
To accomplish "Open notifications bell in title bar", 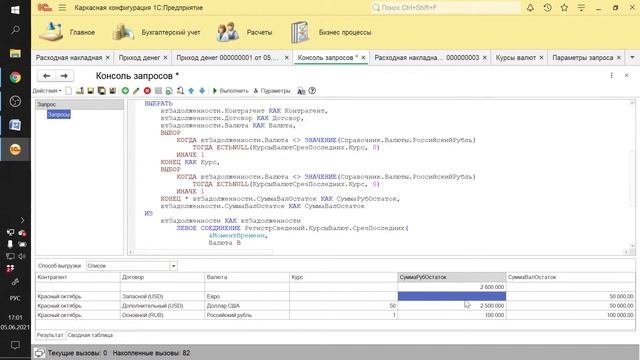I will point(530,7).
